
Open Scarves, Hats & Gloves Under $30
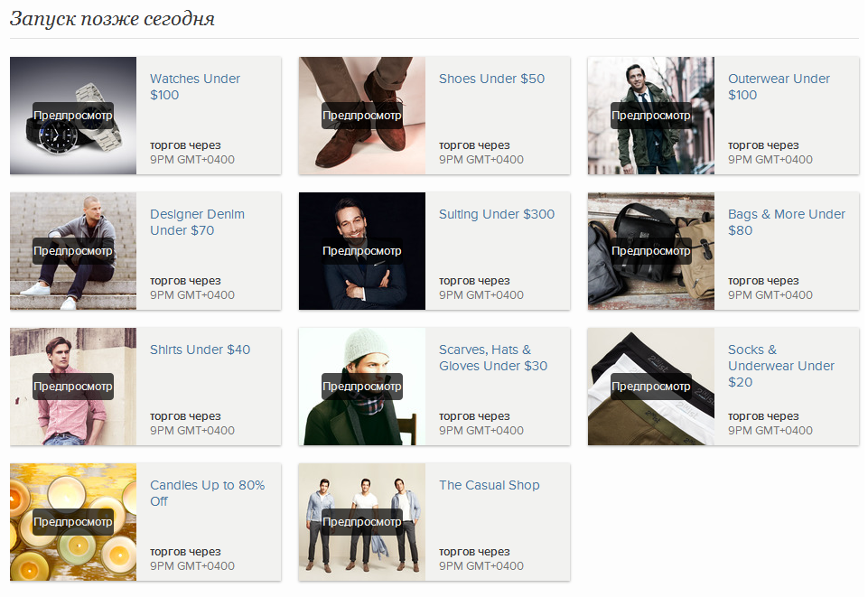(492, 358)
